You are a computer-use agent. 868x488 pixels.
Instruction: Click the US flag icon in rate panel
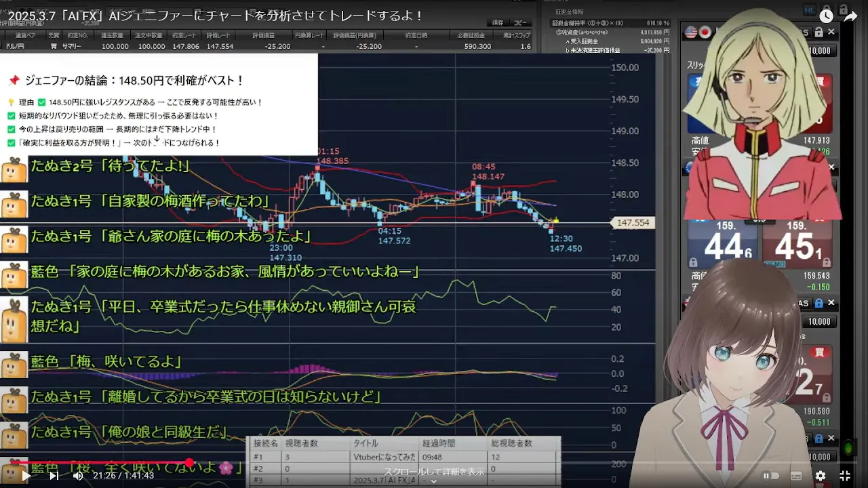pyautogui.click(x=691, y=32)
